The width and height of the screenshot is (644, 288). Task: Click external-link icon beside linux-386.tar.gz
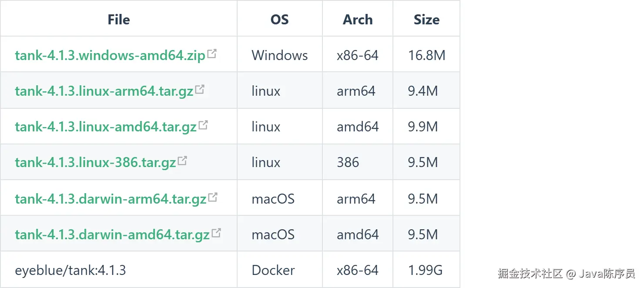pyautogui.click(x=182, y=161)
